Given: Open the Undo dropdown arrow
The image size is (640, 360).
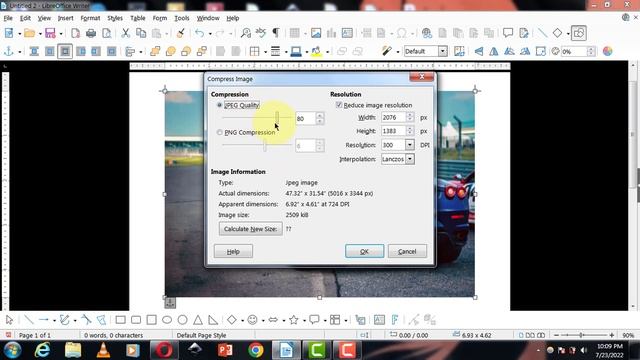Looking at the screenshot, I should pyautogui.click(x=210, y=33).
